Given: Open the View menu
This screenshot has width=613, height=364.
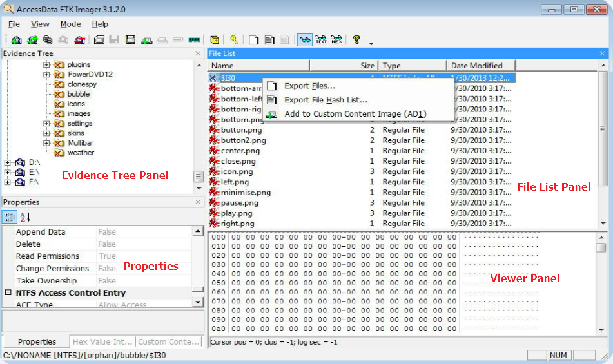Looking at the screenshot, I should (x=40, y=24).
